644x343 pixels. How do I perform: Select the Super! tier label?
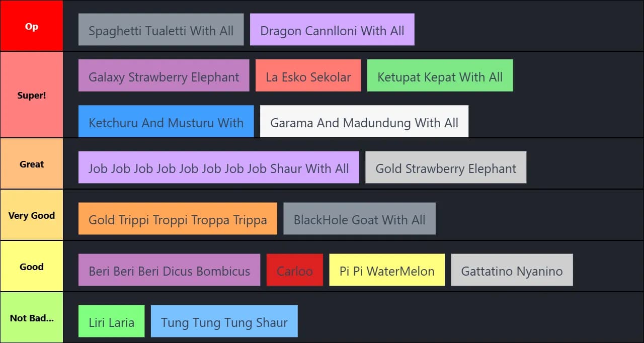31,95
